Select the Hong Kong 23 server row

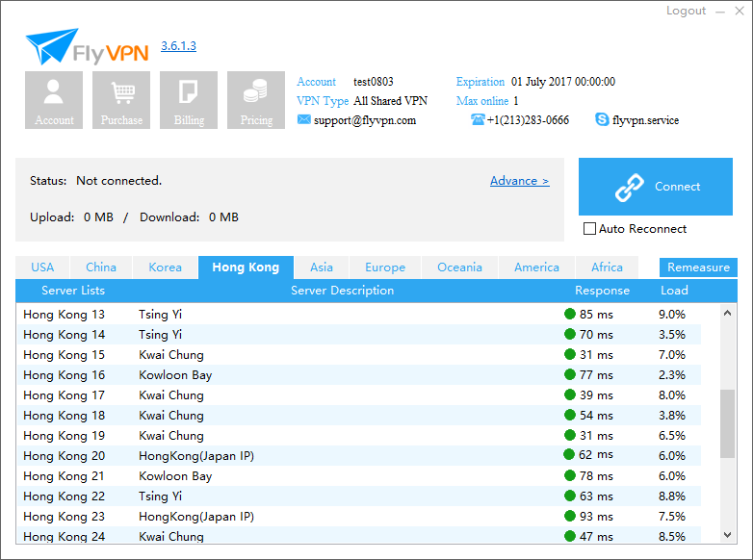tap(358, 517)
